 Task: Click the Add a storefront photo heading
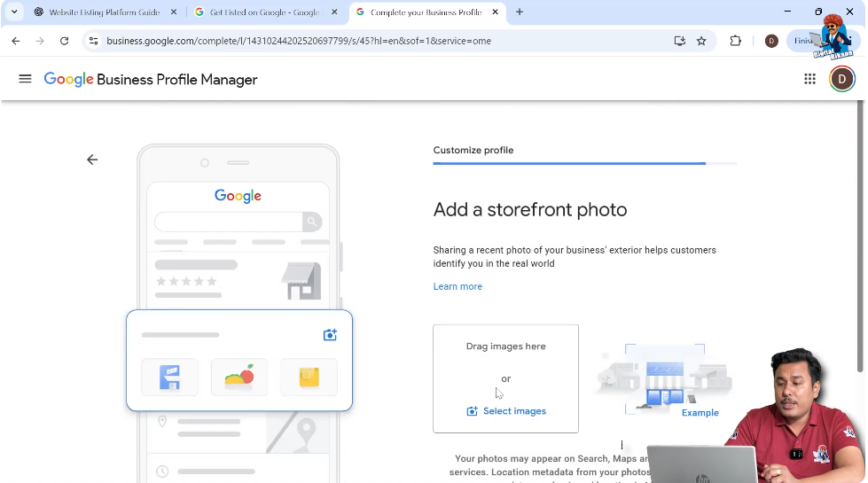click(x=530, y=210)
